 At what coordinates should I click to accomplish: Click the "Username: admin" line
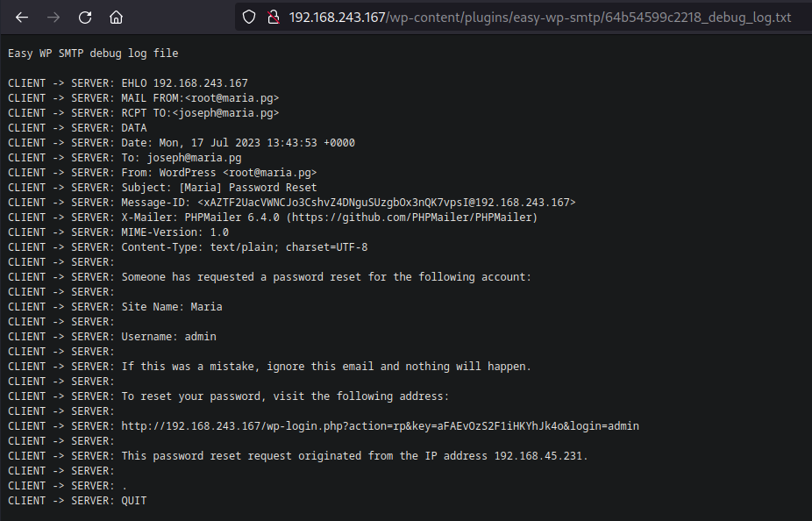coord(168,336)
